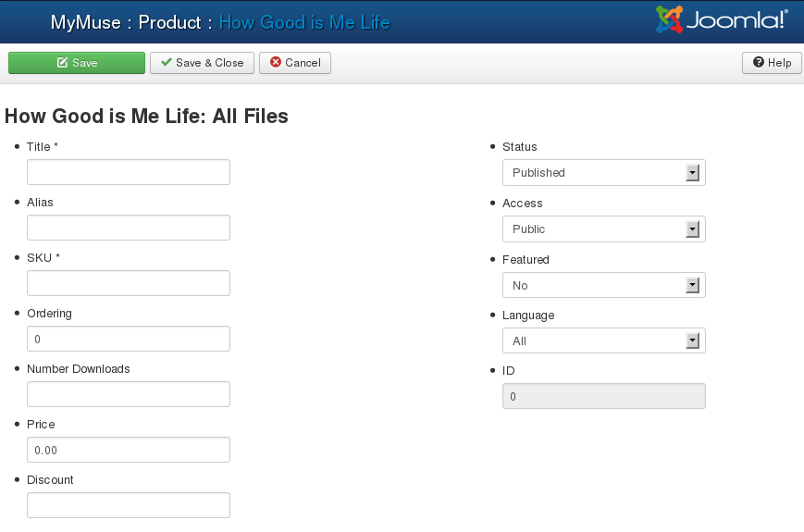Screen dimensions: 804x532
Task: Click the Discount input field
Action: [129, 505]
